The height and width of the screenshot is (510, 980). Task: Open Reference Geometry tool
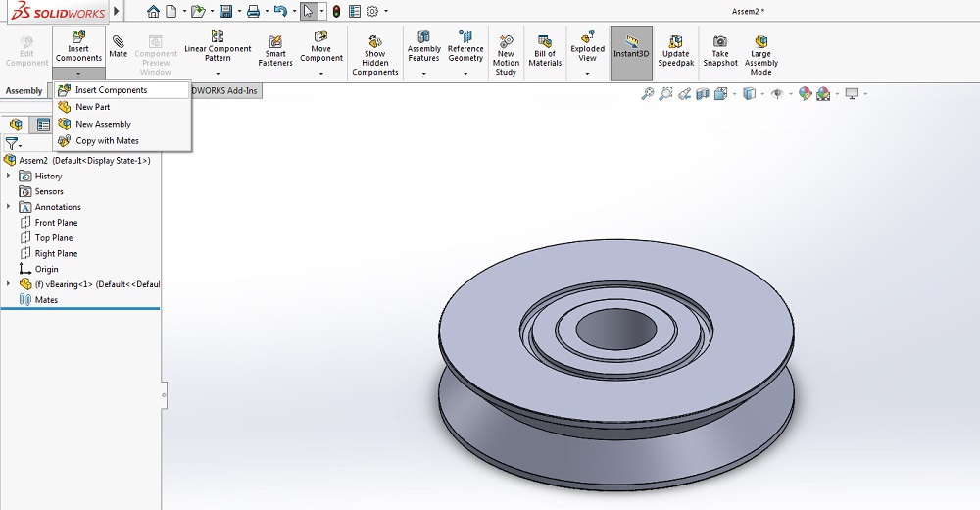click(x=465, y=45)
